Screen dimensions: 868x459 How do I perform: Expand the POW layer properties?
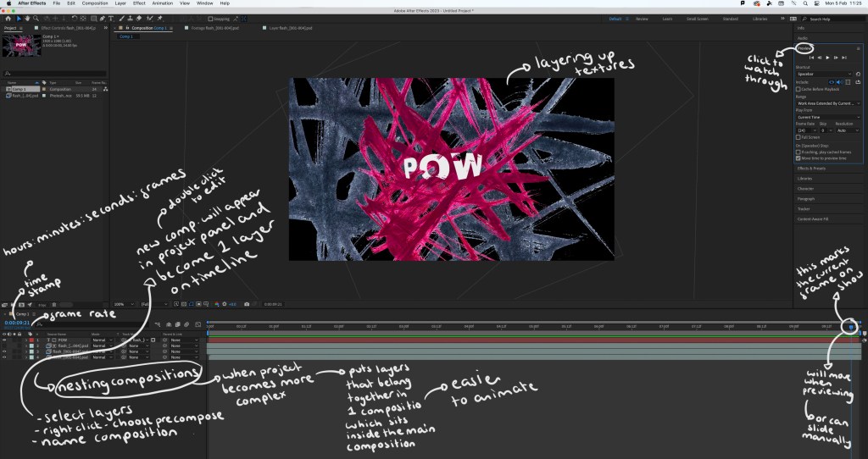click(28, 340)
